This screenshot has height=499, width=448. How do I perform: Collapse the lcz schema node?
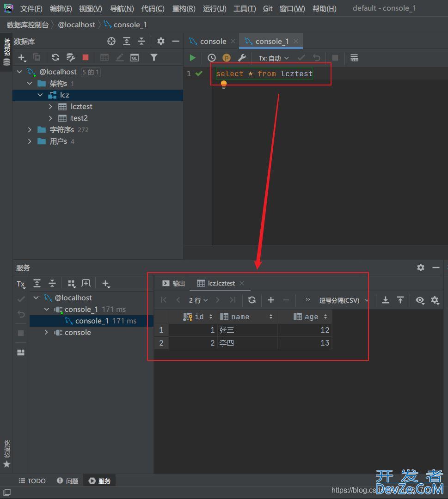pos(40,95)
